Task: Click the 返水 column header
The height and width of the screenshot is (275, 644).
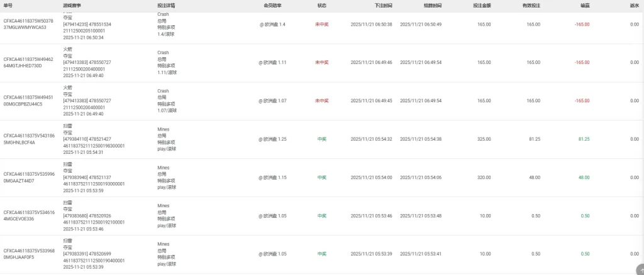Action: coord(634,5)
